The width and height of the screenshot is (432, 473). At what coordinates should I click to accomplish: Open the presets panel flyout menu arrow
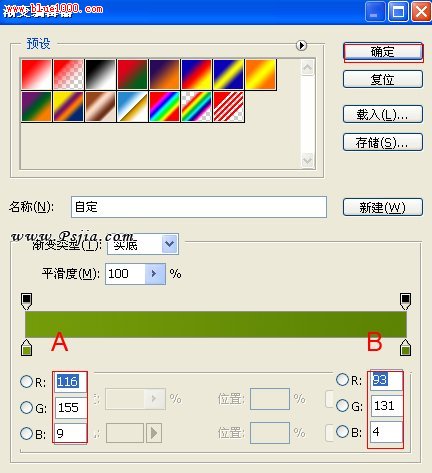click(301, 45)
